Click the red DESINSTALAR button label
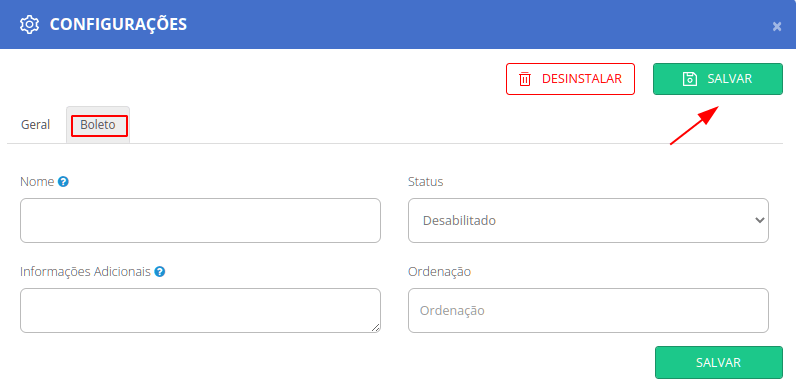Viewport: 796px width, 390px height. click(x=582, y=79)
